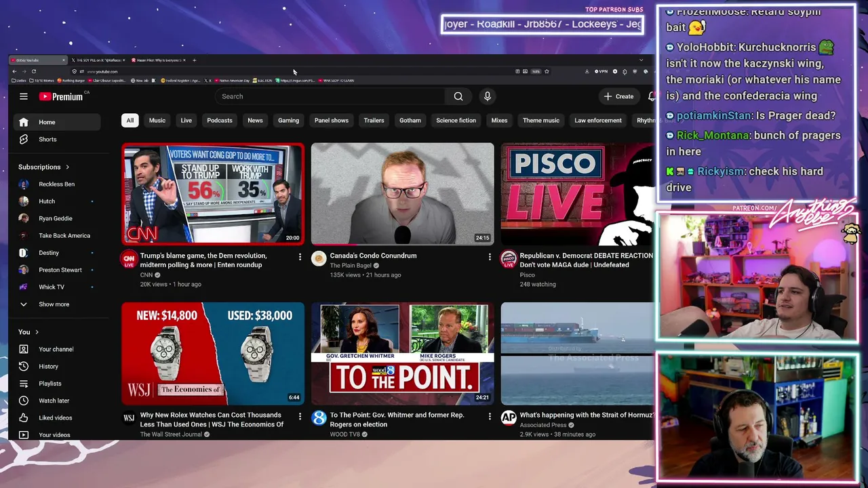
Task: Open the Watch later list
Action: click(x=57, y=401)
